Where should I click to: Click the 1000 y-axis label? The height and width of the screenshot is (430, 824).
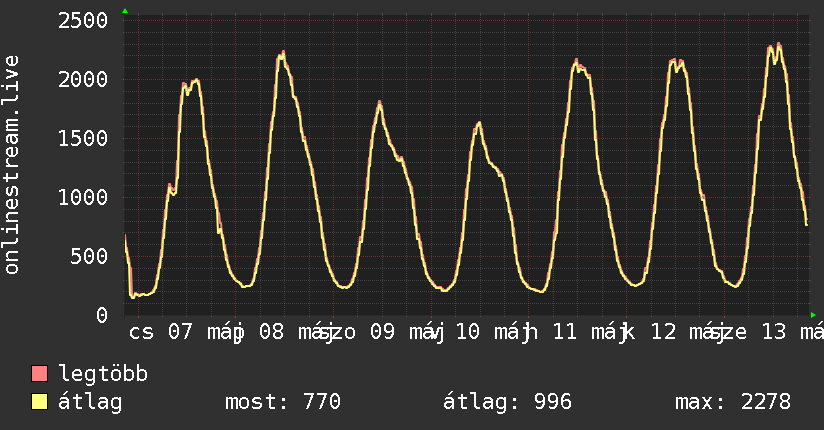click(83, 197)
